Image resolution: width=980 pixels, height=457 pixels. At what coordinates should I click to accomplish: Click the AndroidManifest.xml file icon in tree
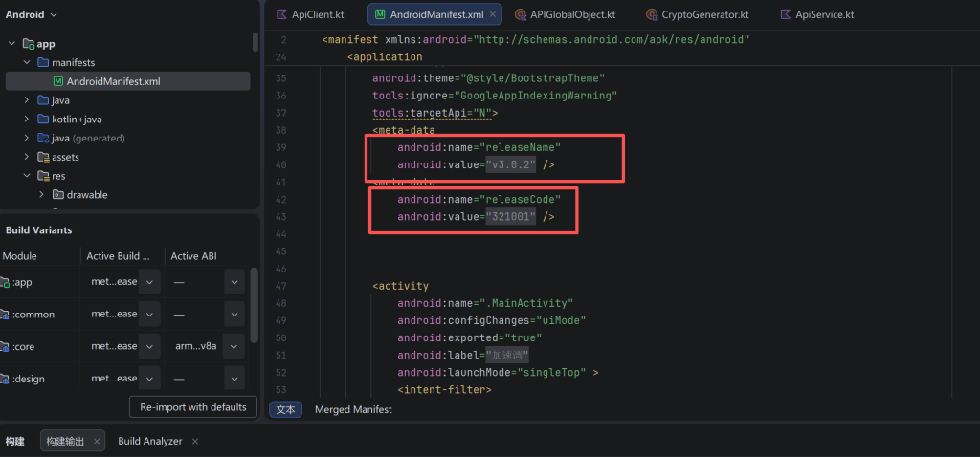point(58,81)
